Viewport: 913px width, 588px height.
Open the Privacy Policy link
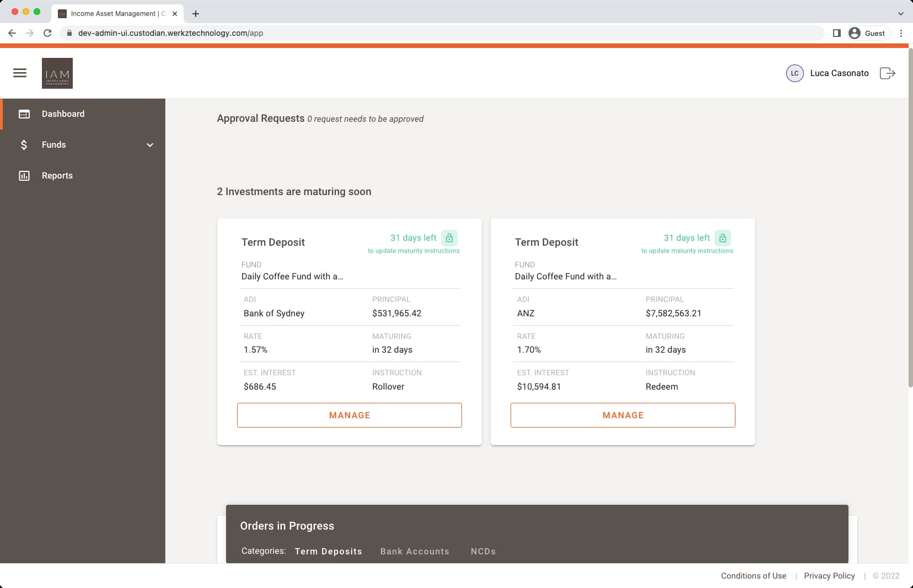coord(830,576)
